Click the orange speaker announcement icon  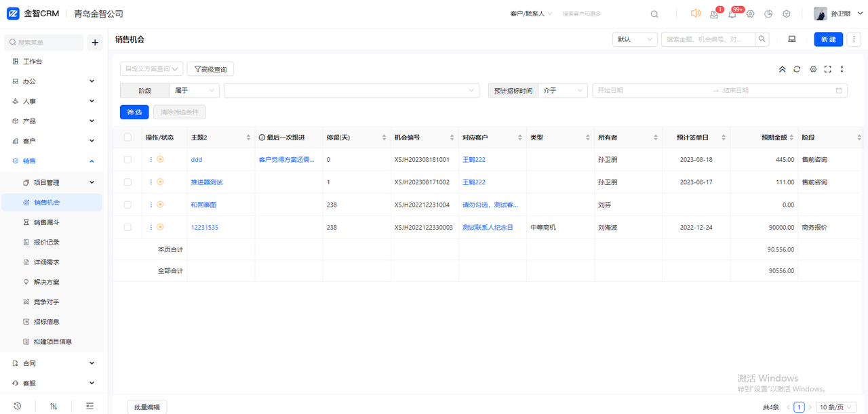click(x=695, y=14)
